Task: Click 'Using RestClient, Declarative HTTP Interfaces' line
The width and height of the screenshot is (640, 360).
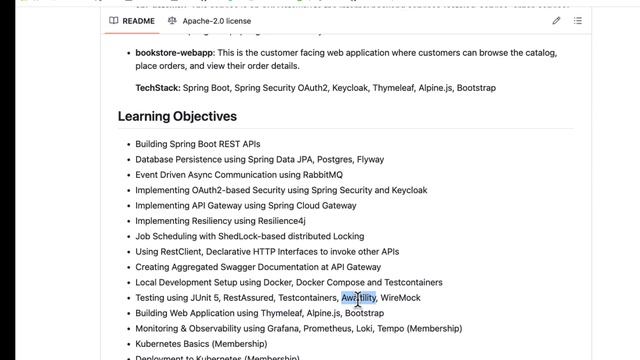Action: 267,252
